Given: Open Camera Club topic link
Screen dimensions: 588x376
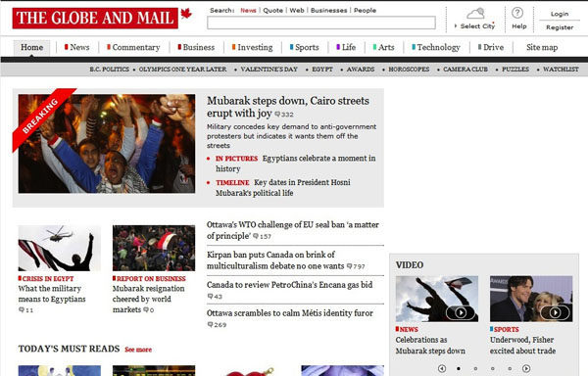Looking at the screenshot, I should point(465,70).
